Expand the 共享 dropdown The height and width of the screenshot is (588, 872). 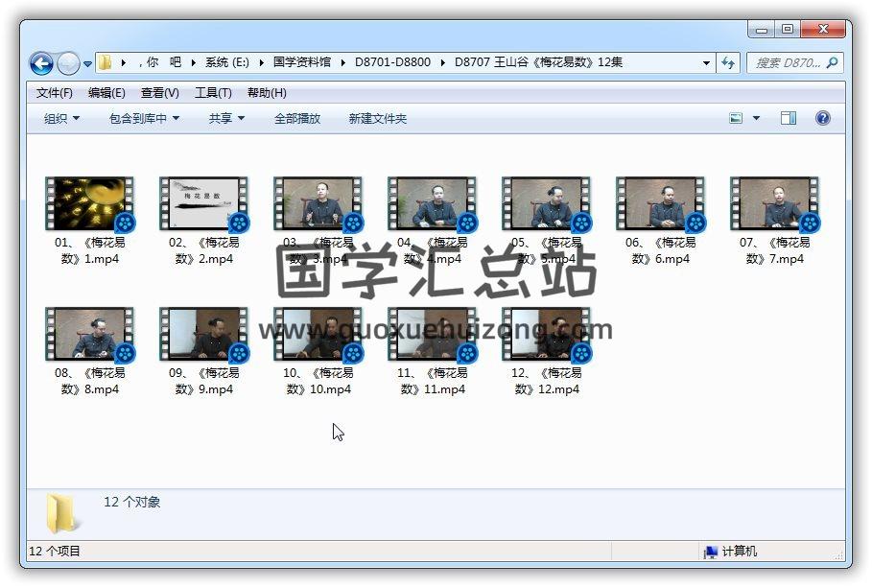click(226, 118)
